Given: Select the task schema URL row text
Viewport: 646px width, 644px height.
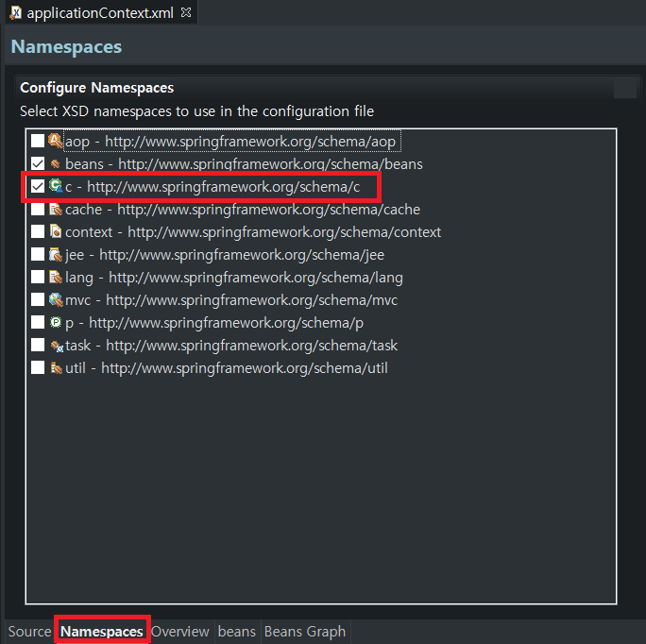Looking at the screenshot, I should point(231,346).
